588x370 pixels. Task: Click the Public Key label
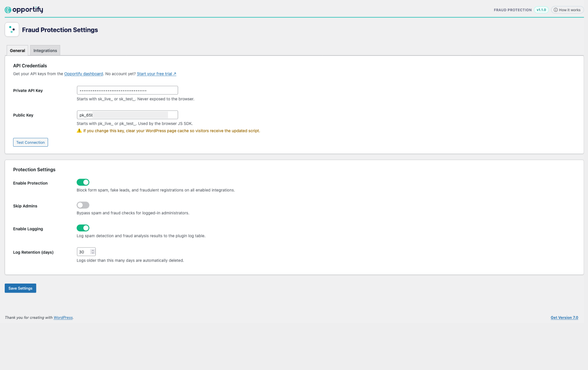(23, 115)
